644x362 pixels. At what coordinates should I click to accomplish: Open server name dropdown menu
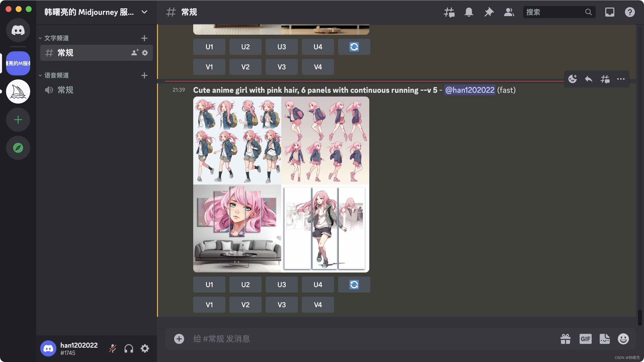coord(144,12)
